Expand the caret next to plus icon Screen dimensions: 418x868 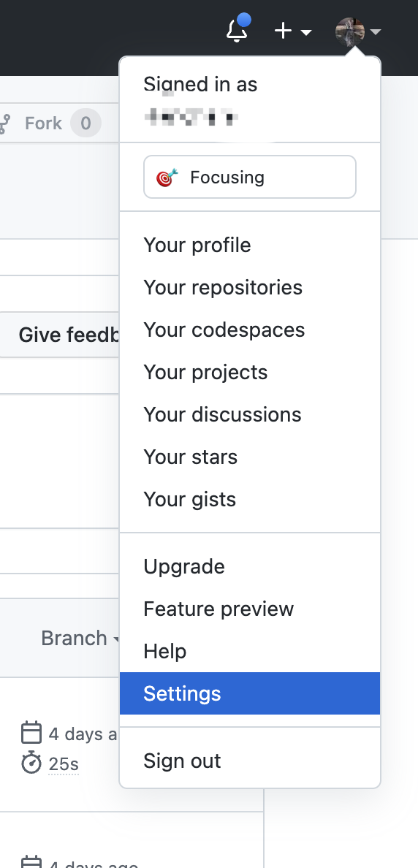tap(306, 32)
